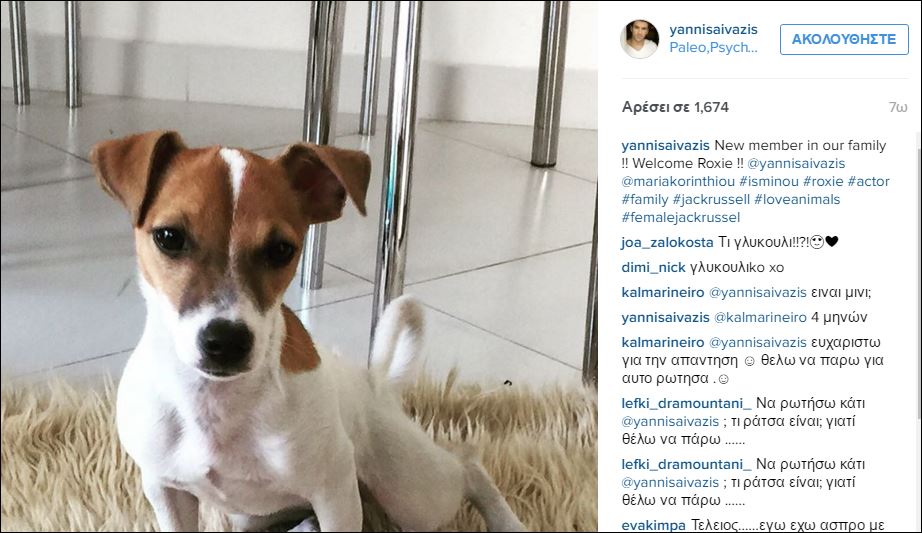Open the yannisaivazis username in the post header
Viewport: 922px width, 533px height.
coord(713,29)
